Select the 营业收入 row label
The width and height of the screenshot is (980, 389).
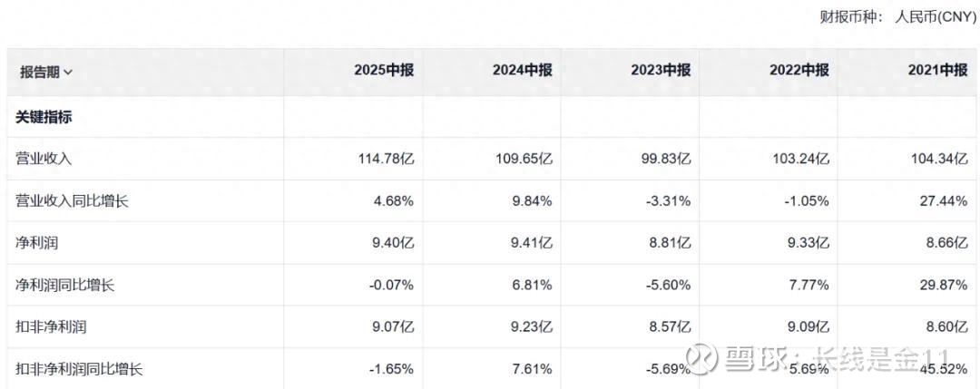pyautogui.click(x=44, y=160)
